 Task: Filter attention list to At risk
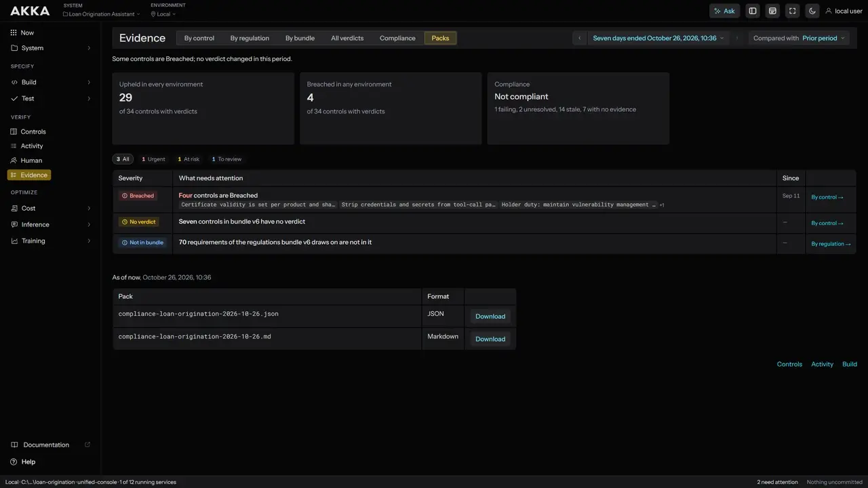point(189,159)
